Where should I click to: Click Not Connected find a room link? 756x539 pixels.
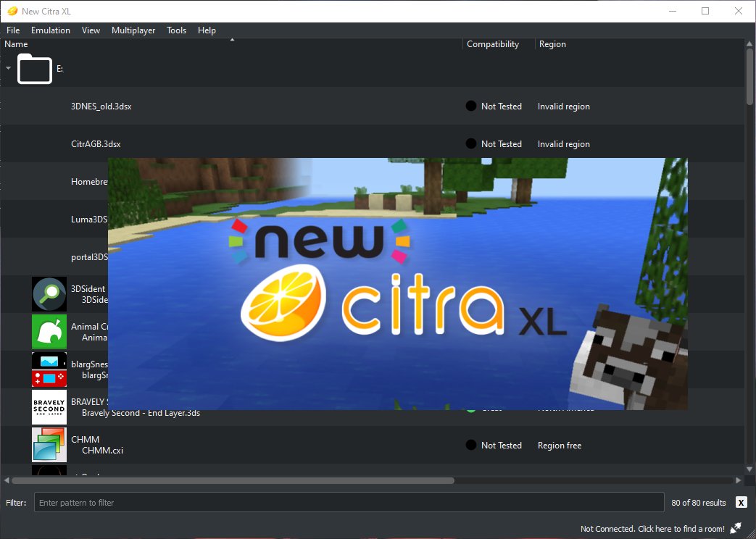pyautogui.click(x=652, y=529)
